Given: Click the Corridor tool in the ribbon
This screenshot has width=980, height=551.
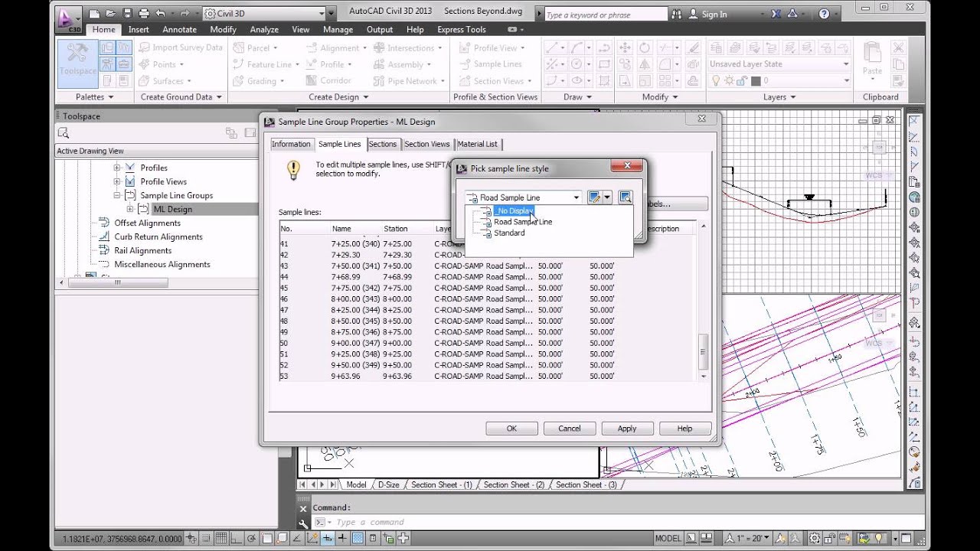Looking at the screenshot, I should pyautogui.click(x=329, y=80).
